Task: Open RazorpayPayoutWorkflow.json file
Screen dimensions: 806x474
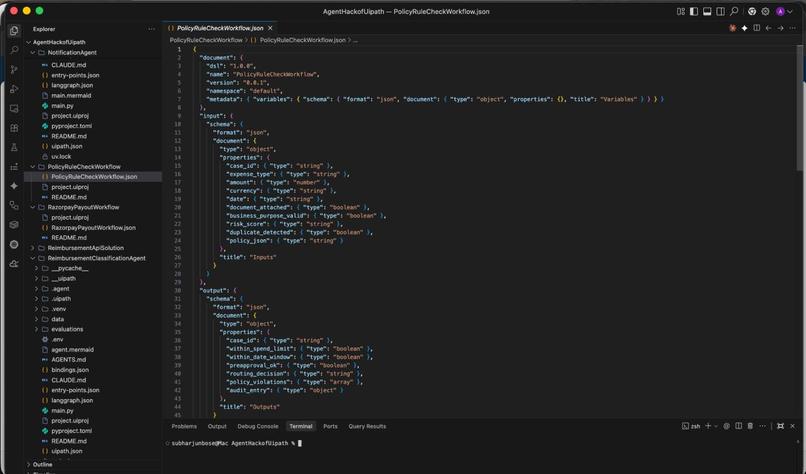Action: tap(94, 228)
